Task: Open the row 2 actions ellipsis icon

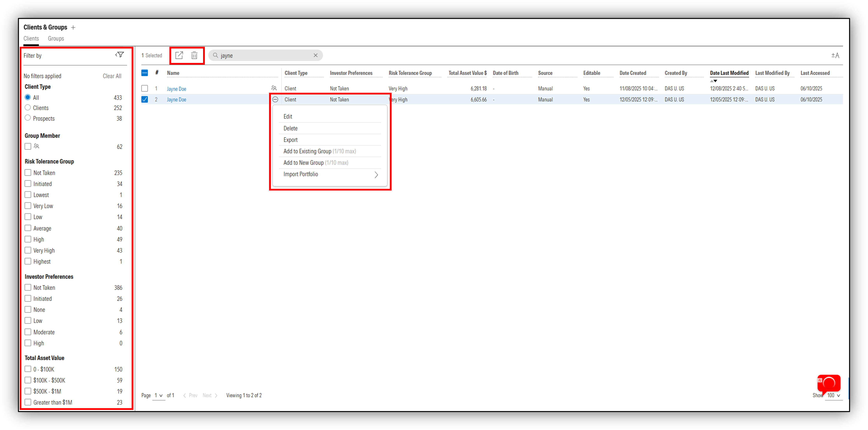Action: pyautogui.click(x=275, y=100)
